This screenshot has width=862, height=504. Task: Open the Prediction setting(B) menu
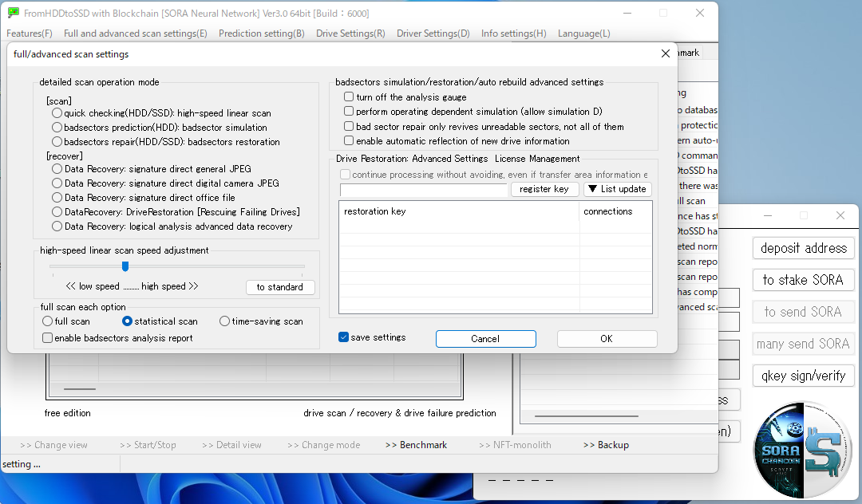click(262, 33)
